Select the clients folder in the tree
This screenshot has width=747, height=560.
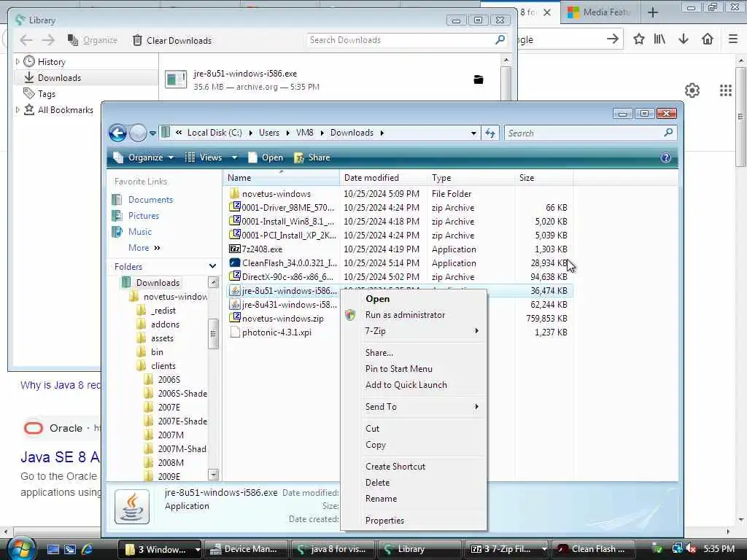[x=163, y=366]
